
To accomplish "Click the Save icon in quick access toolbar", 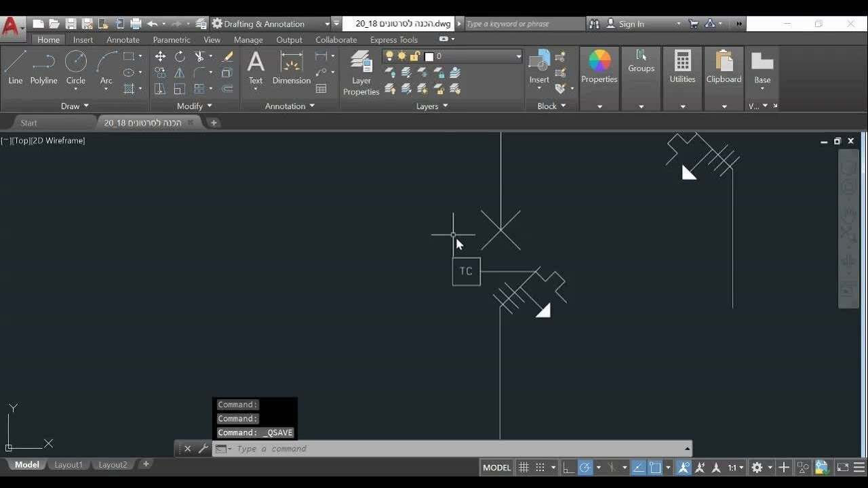I will pos(71,24).
